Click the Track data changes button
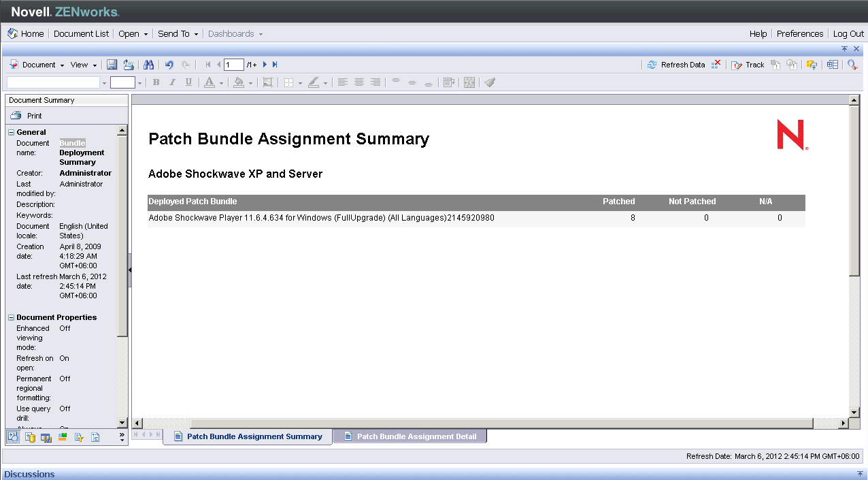Screen dimensions: 868x480 pos(748,65)
